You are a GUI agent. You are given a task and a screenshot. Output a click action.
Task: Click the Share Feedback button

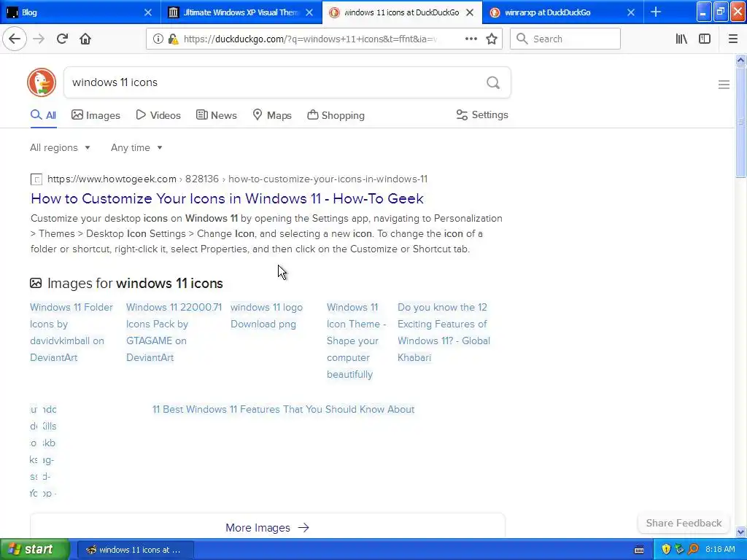[x=684, y=523]
